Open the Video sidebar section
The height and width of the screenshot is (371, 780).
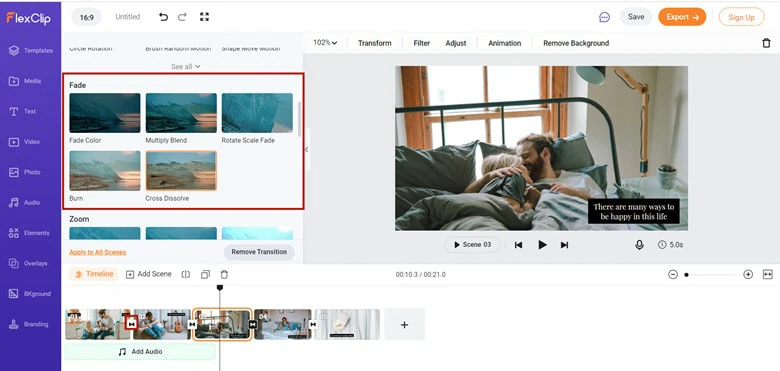pos(24,142)
